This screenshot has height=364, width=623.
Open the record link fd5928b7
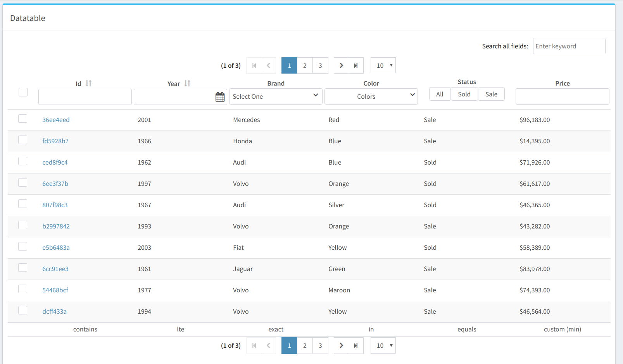pyautogui.click(x=55, y=141)
